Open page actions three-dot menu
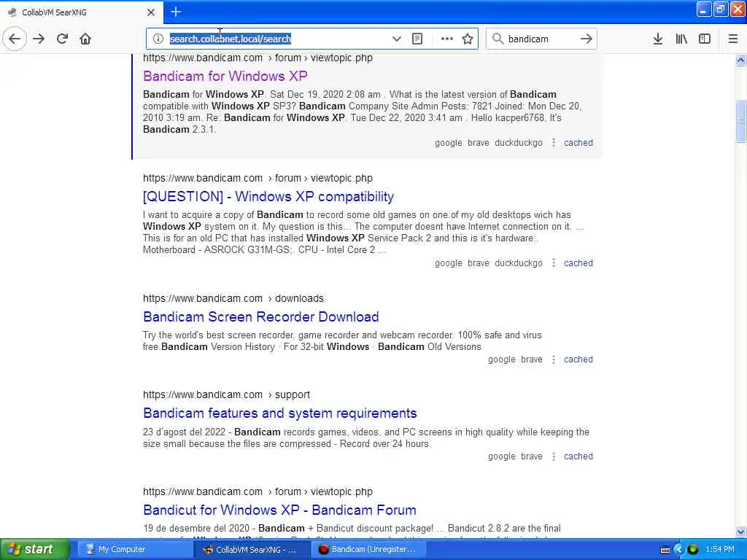Screen dimensions: 747x560 (x=447, y=39)
